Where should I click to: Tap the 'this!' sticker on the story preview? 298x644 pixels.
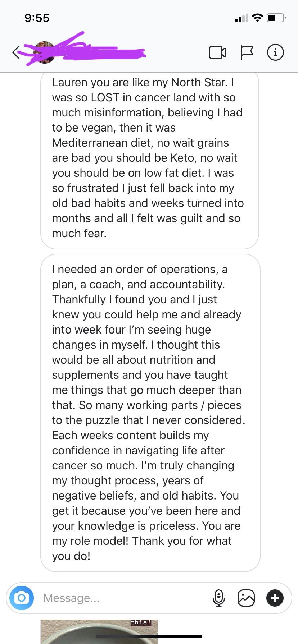[140, 622]
